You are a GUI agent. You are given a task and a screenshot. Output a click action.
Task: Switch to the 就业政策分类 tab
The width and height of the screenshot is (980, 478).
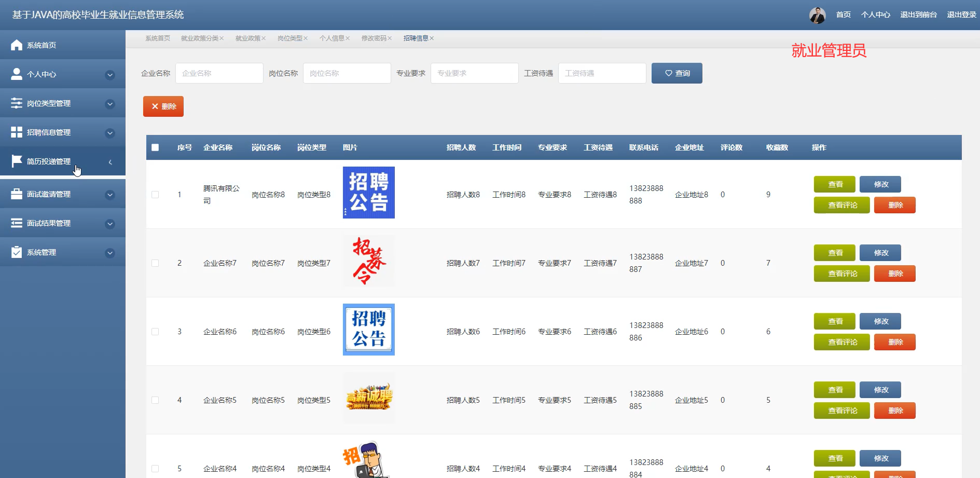tap(200, 38)
